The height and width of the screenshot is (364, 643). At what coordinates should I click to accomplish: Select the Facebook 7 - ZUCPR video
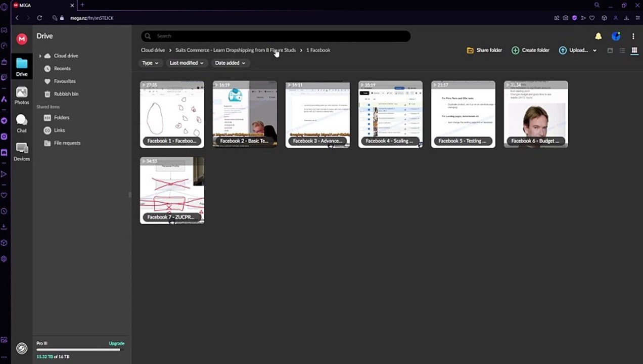(x=172, y=190)
